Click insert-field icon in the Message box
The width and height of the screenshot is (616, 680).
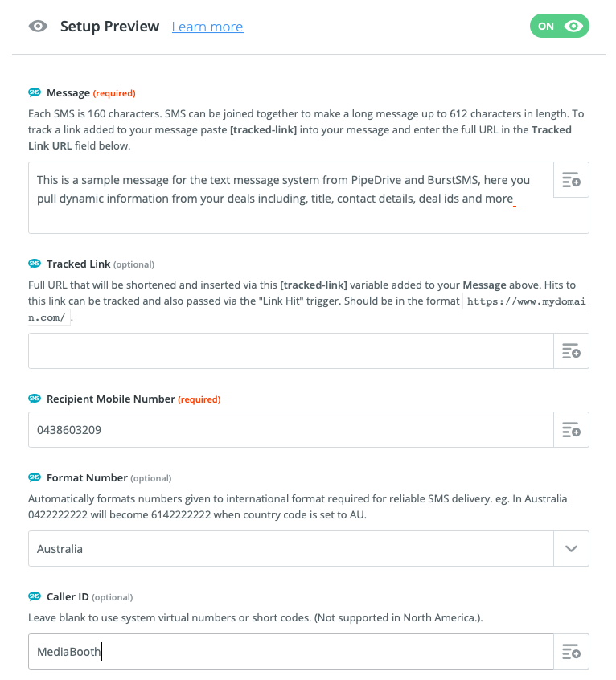coord(571,180)
